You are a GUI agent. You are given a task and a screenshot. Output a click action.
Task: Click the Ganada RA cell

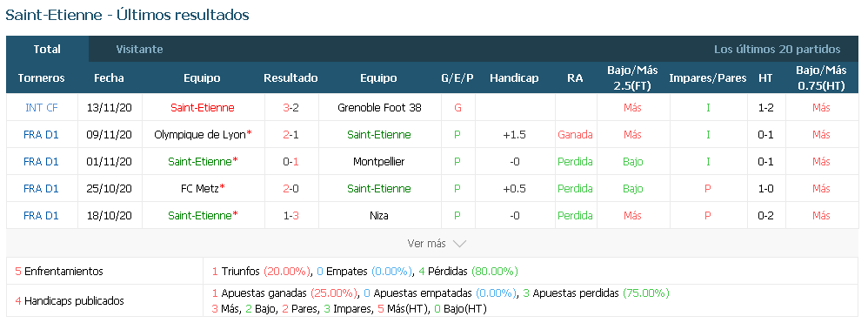pyautogui.click(x=575, y=135)
